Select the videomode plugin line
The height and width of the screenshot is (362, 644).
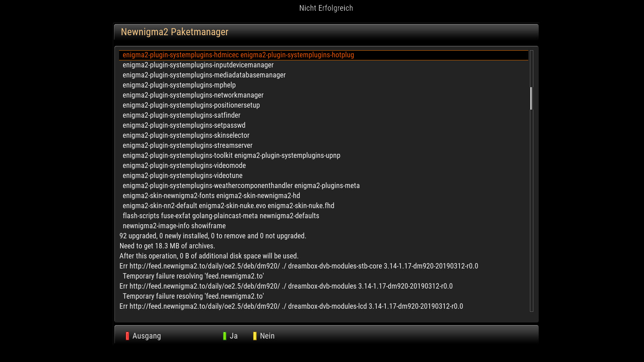click(184, 166)
